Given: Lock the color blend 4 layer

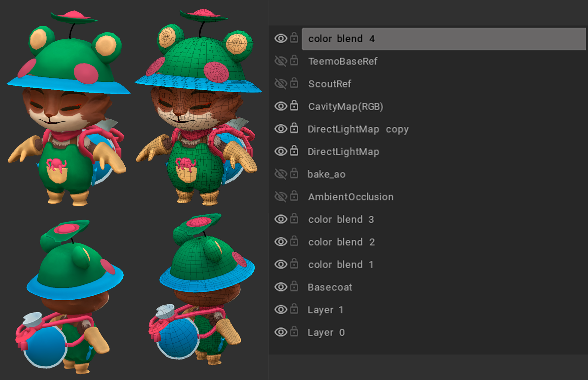Looking at the screenshot, I should point(294,38).
